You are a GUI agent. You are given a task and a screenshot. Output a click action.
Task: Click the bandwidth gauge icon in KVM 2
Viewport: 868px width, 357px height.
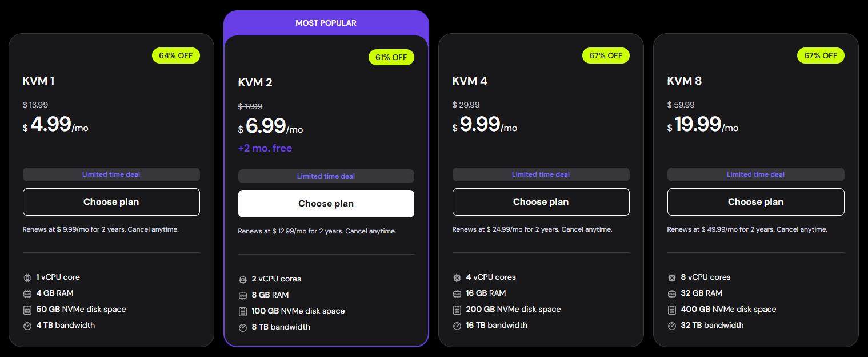coord(242,327)
